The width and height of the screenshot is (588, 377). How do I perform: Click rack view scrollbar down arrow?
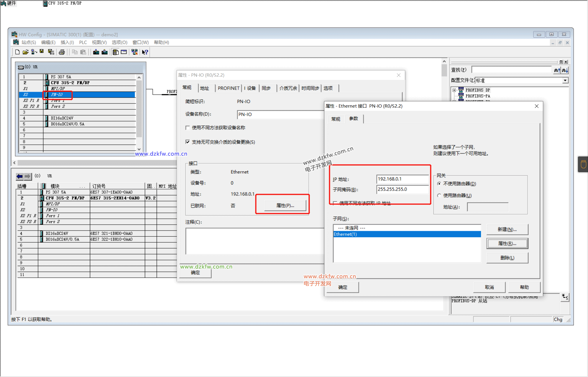[139, 149]
